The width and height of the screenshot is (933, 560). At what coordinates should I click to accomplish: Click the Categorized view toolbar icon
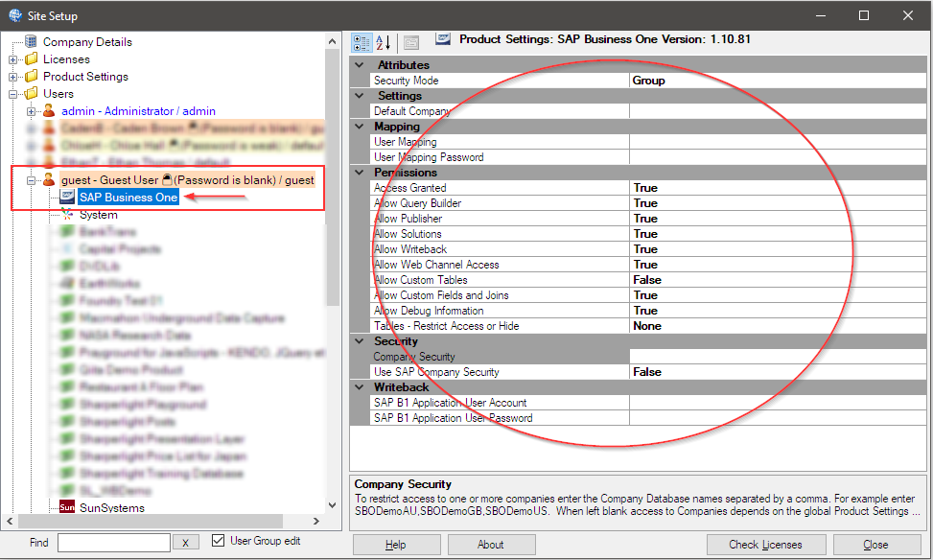click(362, 43)
